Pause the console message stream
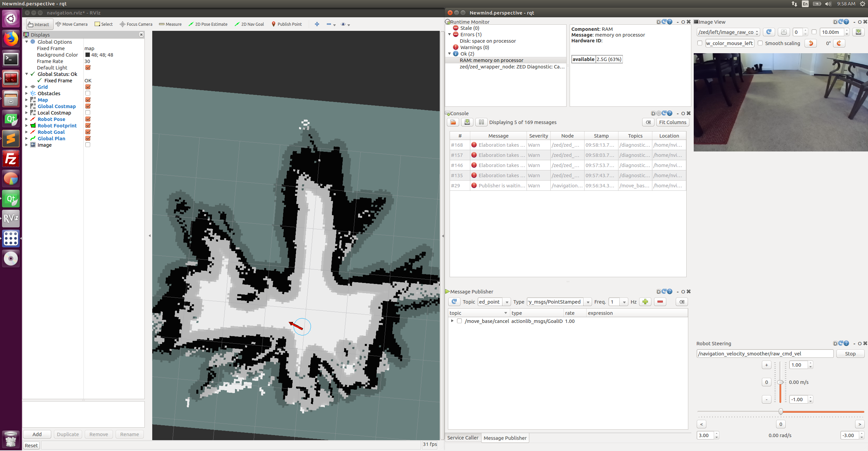 (x=481, y=122)
